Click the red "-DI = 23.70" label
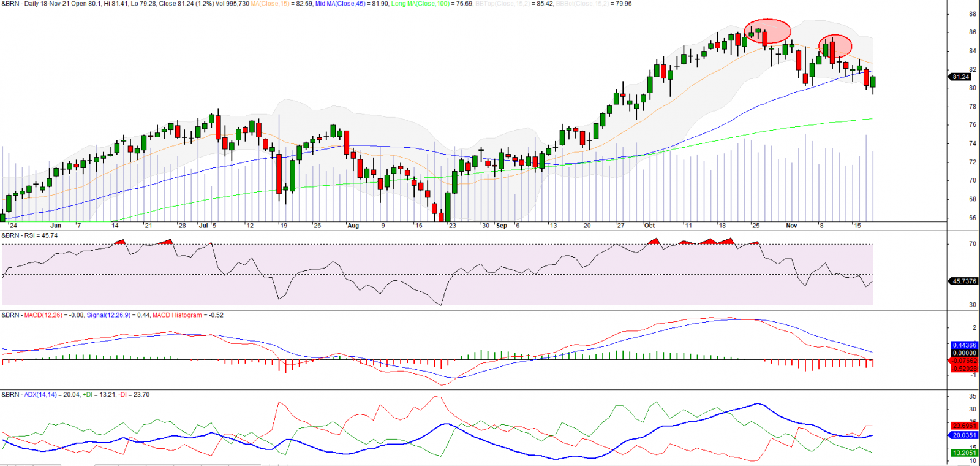980x466 pixels. pos(134,395)
